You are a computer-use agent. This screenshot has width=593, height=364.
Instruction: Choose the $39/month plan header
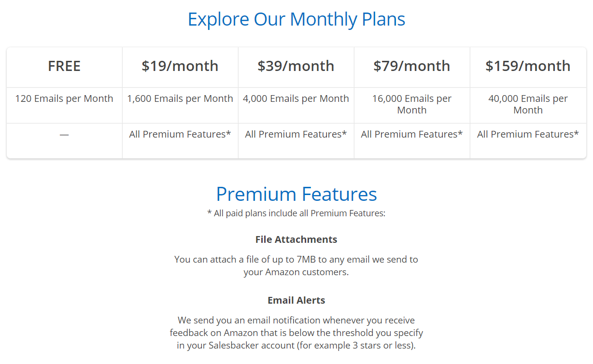click(x=296, y=66)
